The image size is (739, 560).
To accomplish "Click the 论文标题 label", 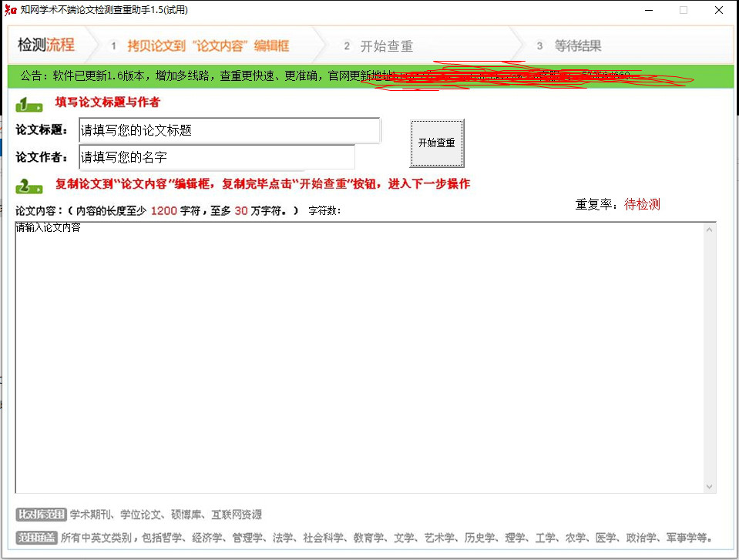I will coord(42,129).
